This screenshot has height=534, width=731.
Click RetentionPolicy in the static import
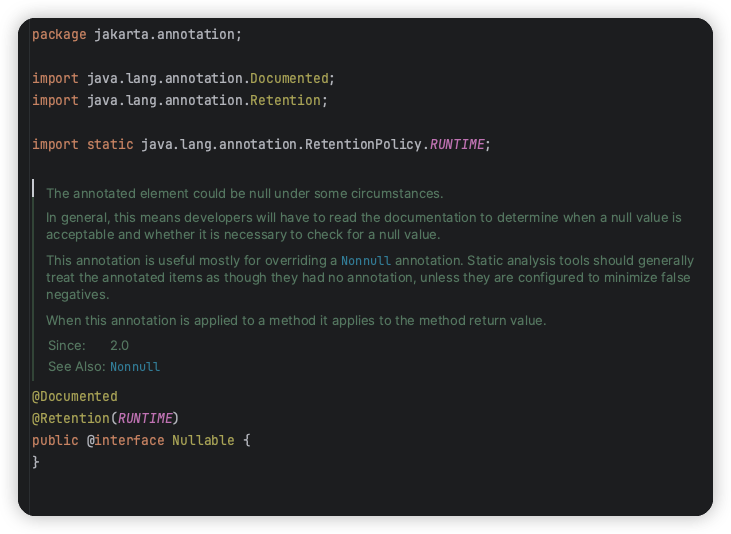pos(363,145)
